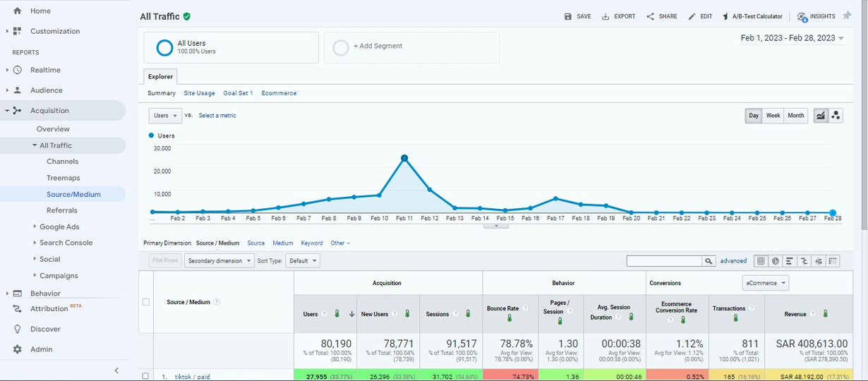This screenshot has height=381, width=868.
Task: Open the A/B-Test Calculator
Action: point(752,16)
